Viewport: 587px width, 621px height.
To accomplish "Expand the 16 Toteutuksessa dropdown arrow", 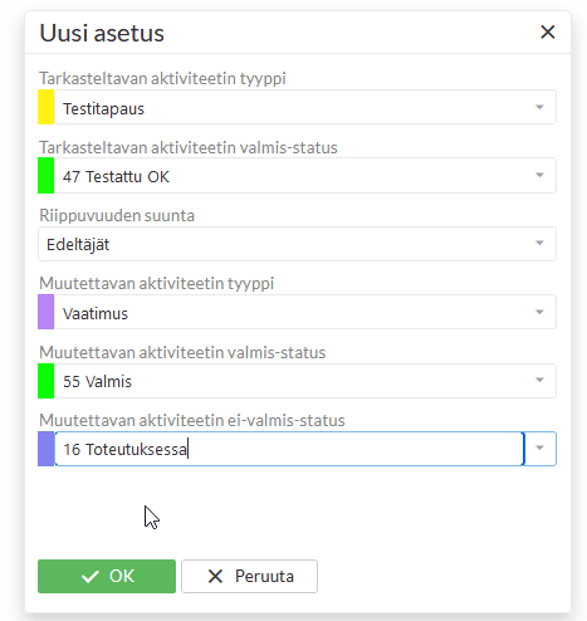I will (539, 448).
